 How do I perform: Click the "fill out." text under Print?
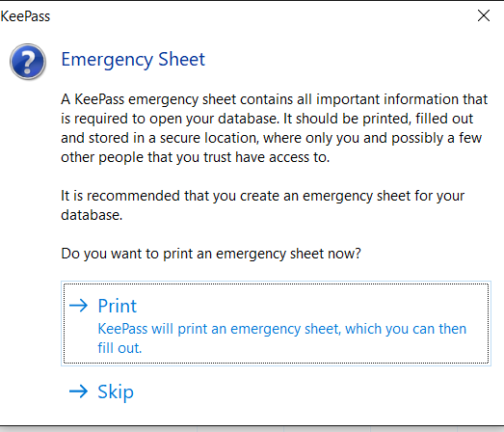pos(119,348)
